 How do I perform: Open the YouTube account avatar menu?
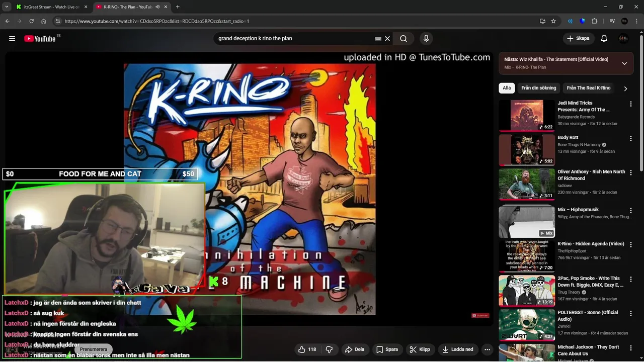click(x=623, y=39)
